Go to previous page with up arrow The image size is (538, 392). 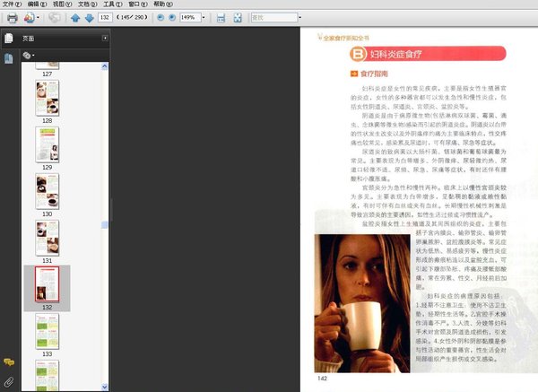75,18
